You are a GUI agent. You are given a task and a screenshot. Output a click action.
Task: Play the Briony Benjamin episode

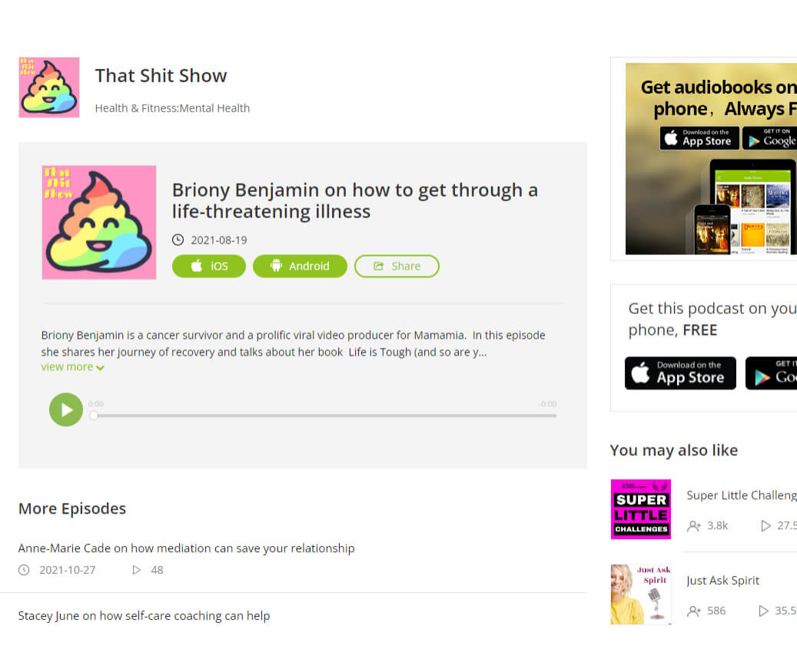coord(66,409)
